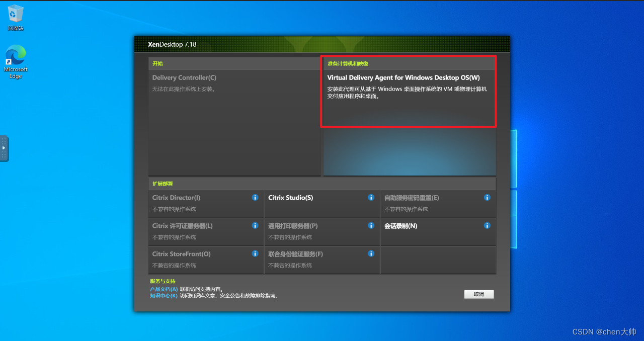
Task: Select 自助服务密码重置(E) tile
Action: click(438, 204)
